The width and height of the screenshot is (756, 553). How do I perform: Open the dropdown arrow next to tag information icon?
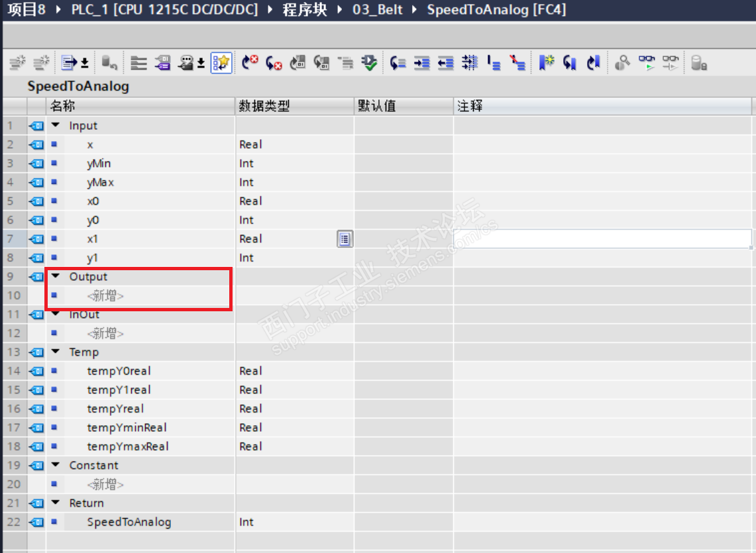pyautogui.click(x=201, y=63)
